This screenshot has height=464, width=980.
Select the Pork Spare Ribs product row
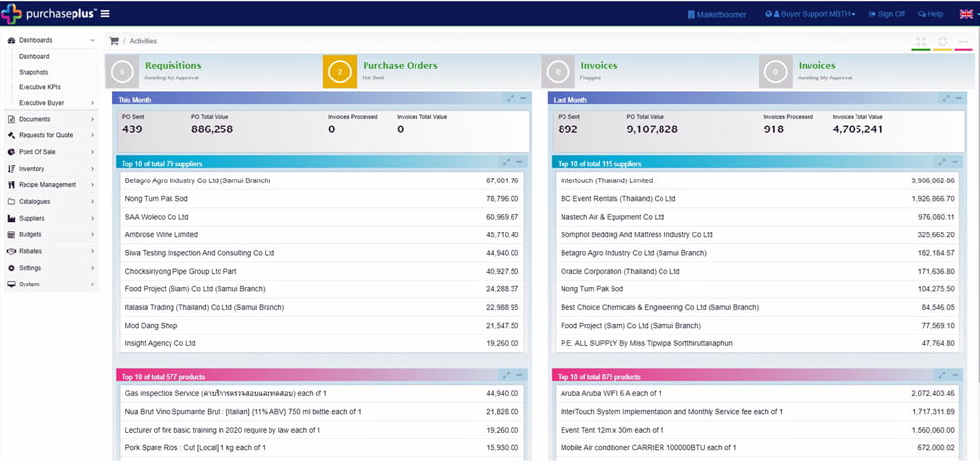[321, 448]
